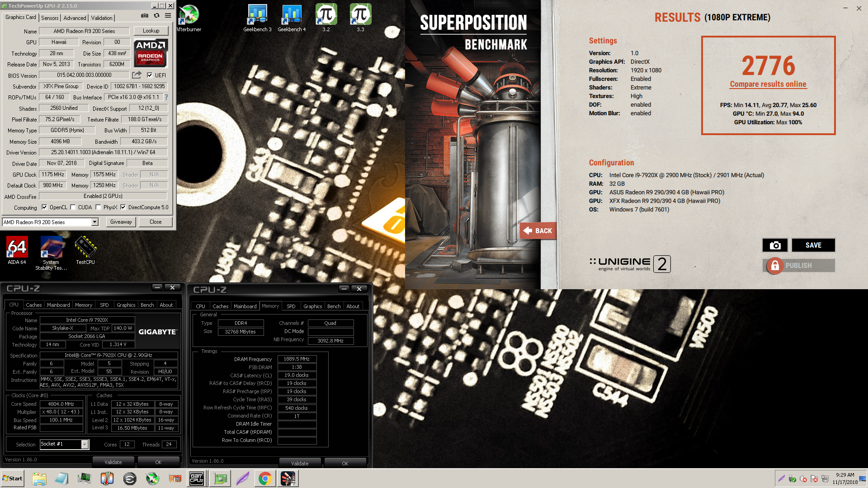
Task: Click the Action Center flag tray icon
Action: coord(814,479)
